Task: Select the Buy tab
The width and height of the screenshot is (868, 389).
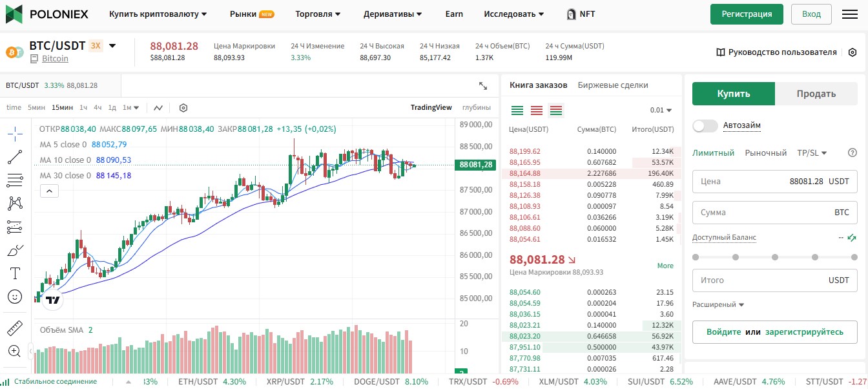Action: click(734, 94)
